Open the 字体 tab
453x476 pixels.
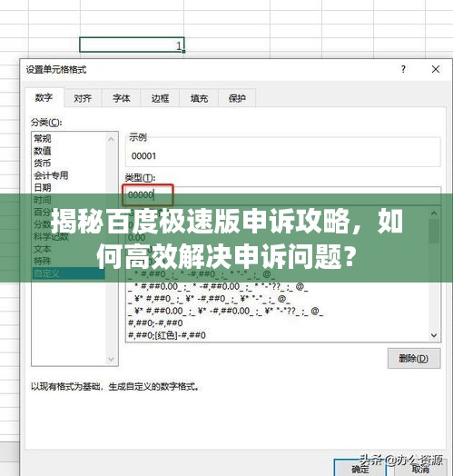pyautogui.click(x=122, y=98)
